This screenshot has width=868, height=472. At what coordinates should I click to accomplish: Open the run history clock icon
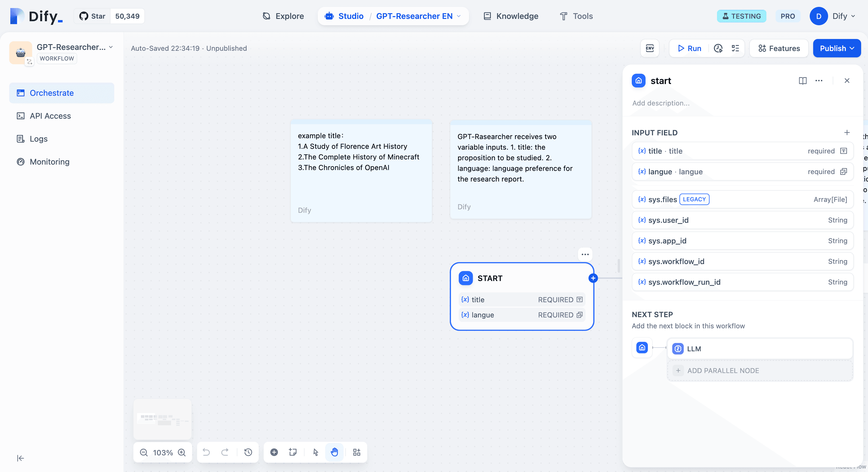click(x=718, y=48)
